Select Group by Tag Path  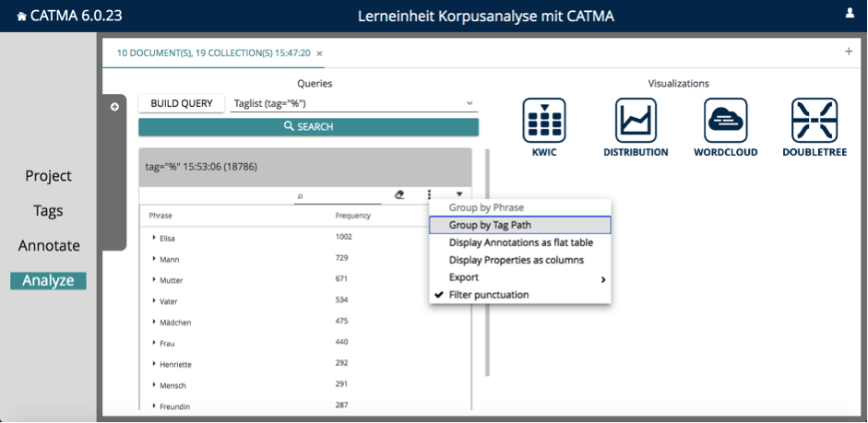(520, 225)
